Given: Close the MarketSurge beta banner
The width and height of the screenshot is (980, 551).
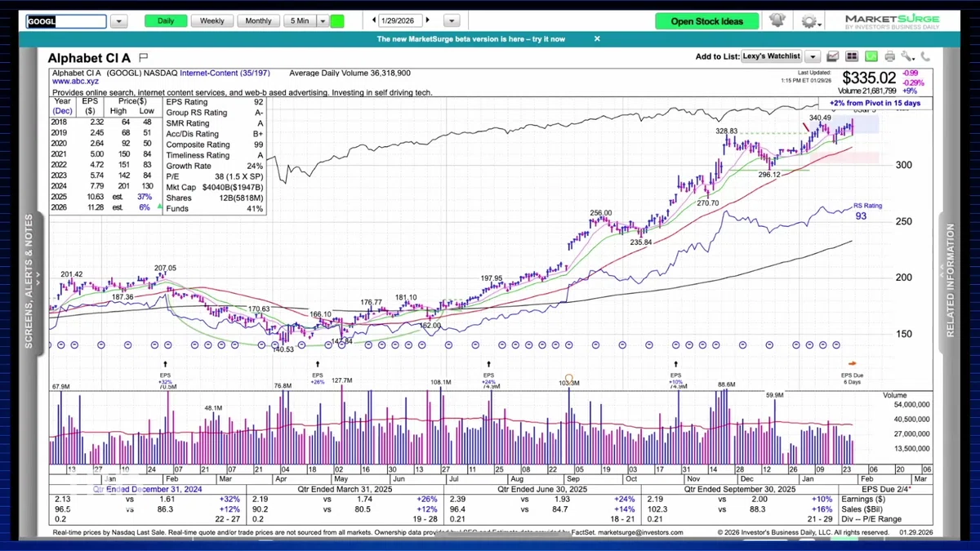Looking at the screenshot, I should pos(597,38).
